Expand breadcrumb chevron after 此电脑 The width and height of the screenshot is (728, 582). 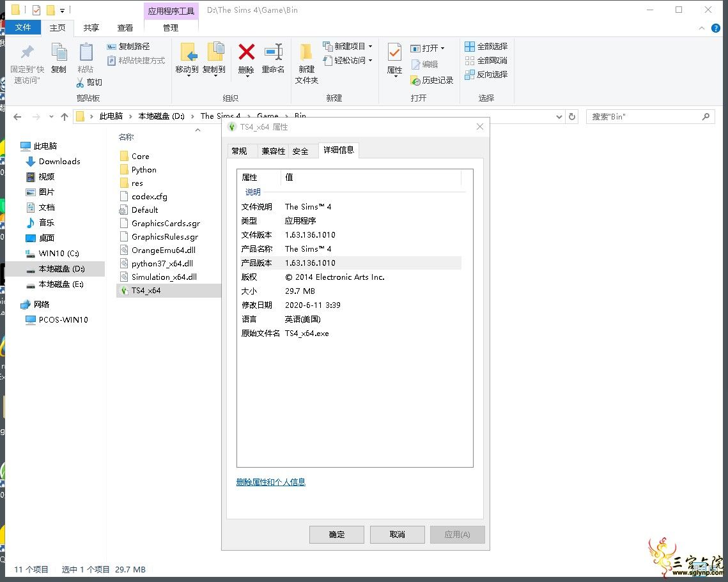(x=130, y=116)
